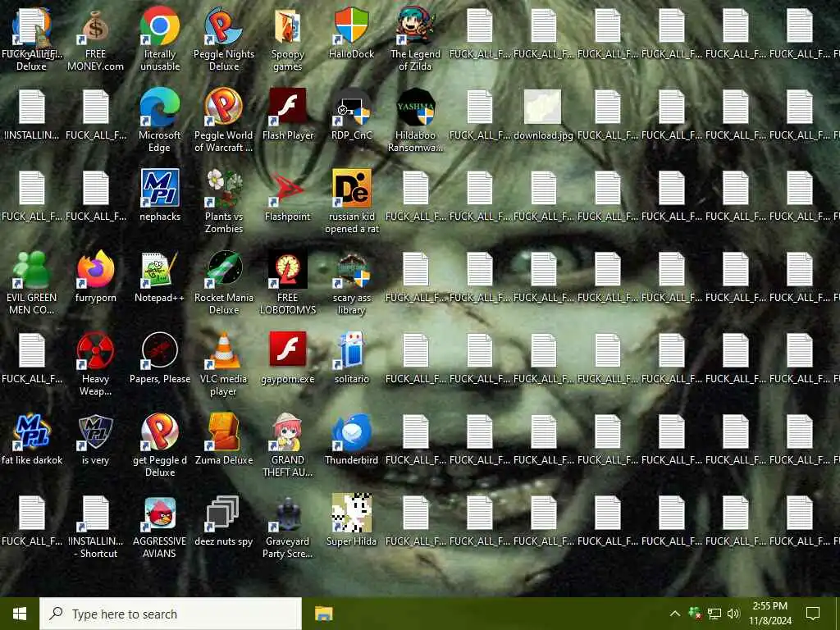Open the notification center icon
This screenshot has width=840, height=630.
coord(813,614)
